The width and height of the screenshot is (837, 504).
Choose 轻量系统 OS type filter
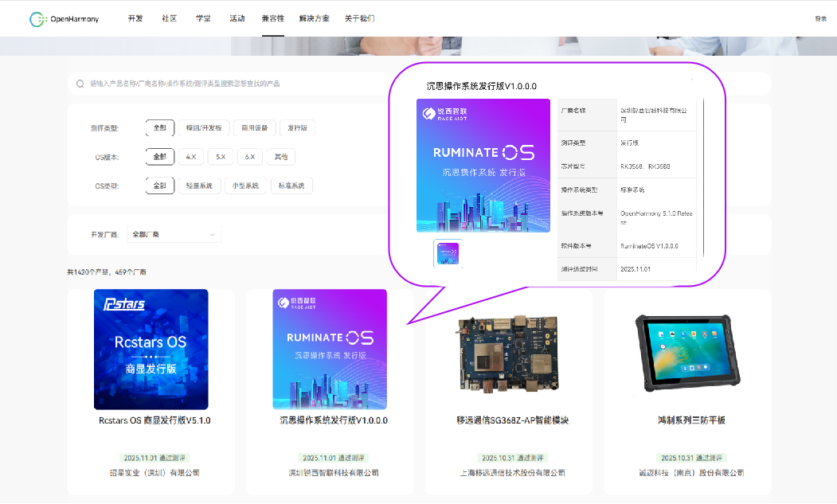coord(199,186)
